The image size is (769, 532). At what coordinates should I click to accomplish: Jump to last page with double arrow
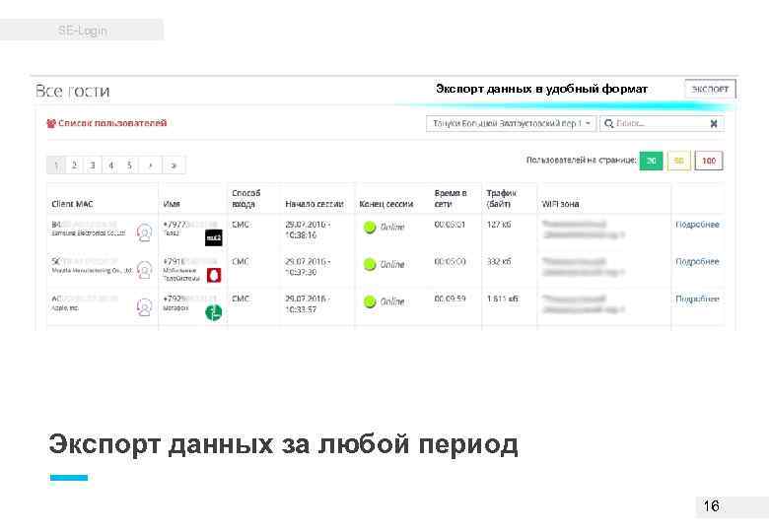[x=174, y=166]
